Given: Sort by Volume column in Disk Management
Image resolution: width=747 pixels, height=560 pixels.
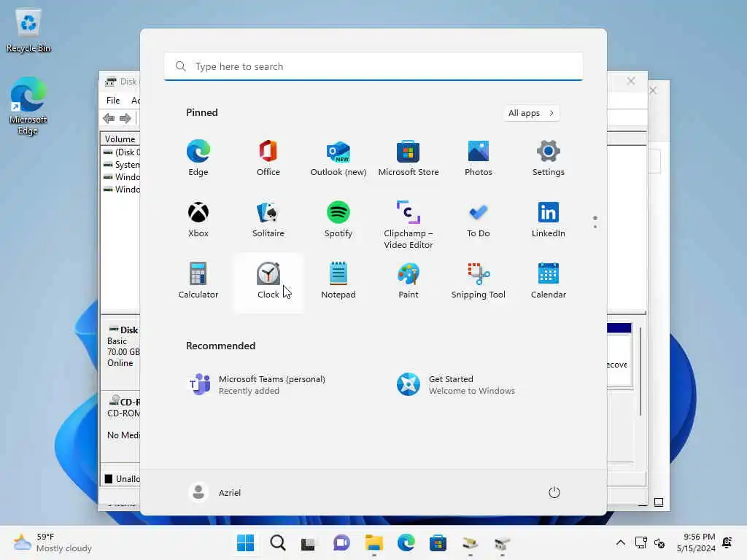Looking at the screenshot, I should (x=120, y=139).
